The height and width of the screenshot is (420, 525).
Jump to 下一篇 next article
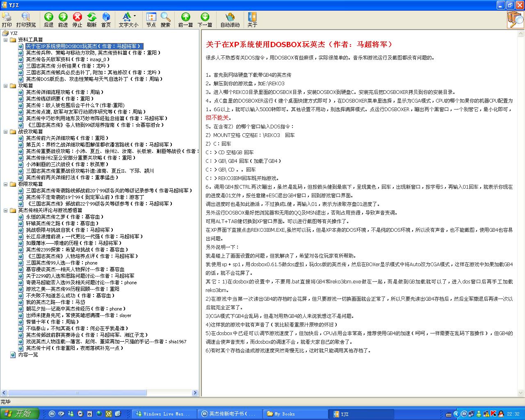click(205, 19)
